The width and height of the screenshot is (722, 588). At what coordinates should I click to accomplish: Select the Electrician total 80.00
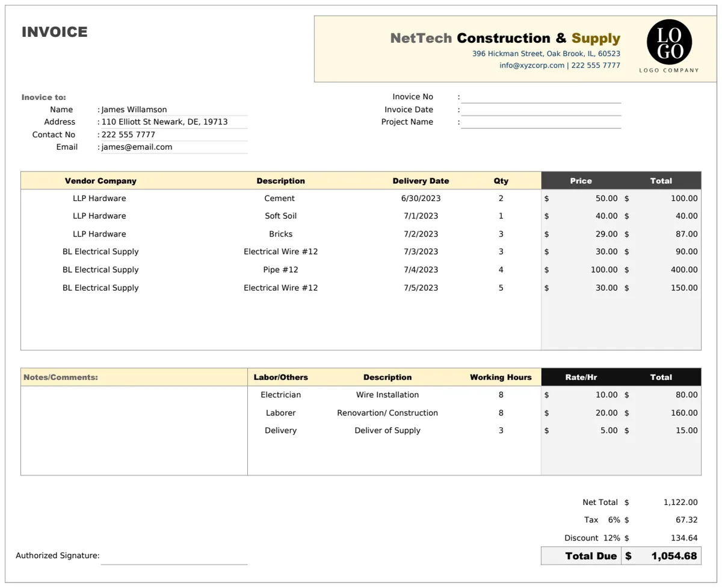coord(687,395)
